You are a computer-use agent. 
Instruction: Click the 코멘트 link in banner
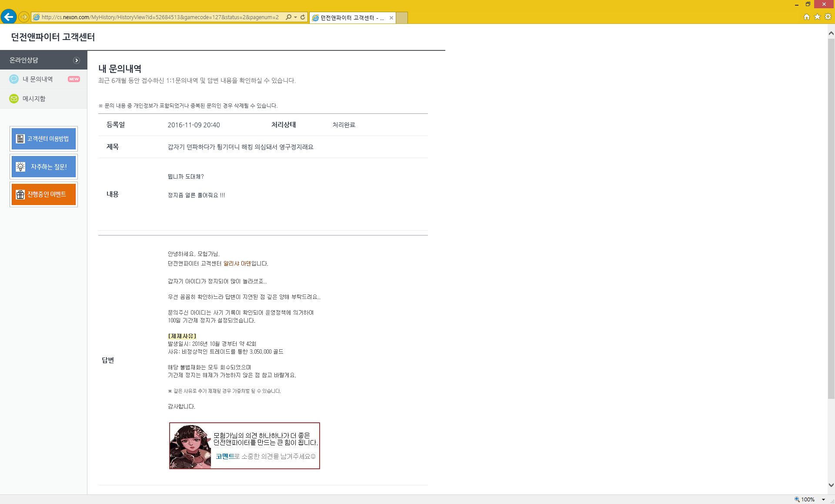click(224, 456)
